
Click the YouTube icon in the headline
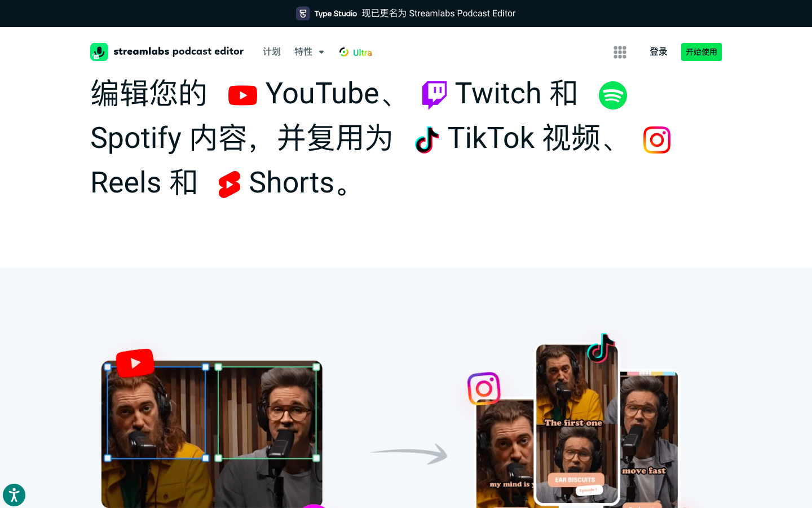pyautogui.click(x=242, y=95)
